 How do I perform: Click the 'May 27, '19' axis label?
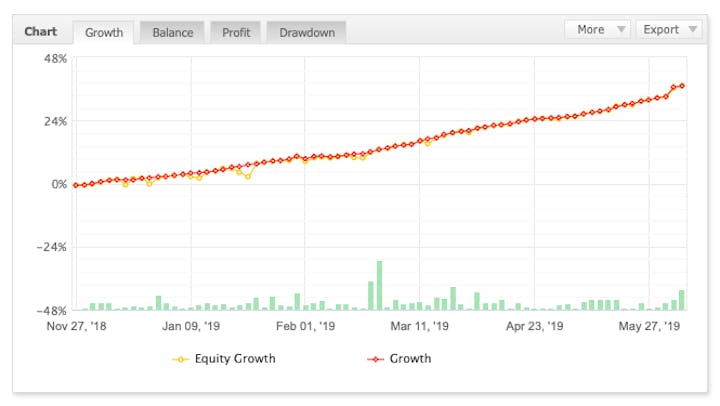click(x=649, y=326)
